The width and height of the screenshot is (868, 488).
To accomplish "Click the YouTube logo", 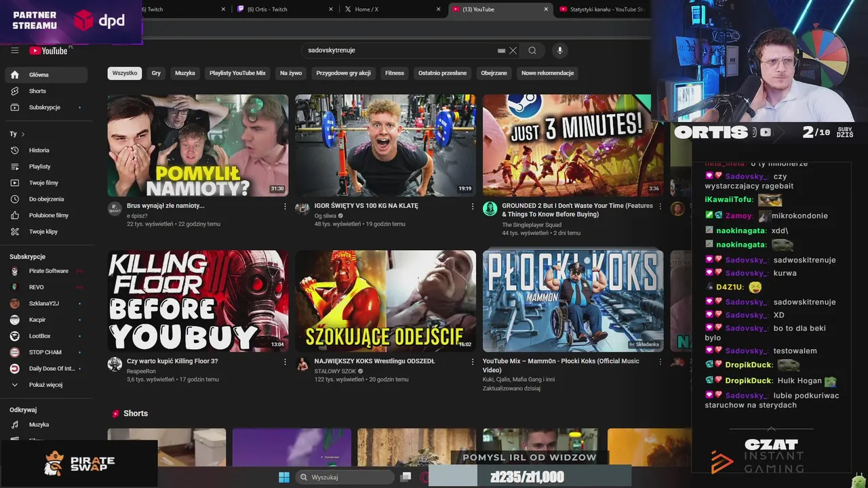I will [x=48, y=51].
